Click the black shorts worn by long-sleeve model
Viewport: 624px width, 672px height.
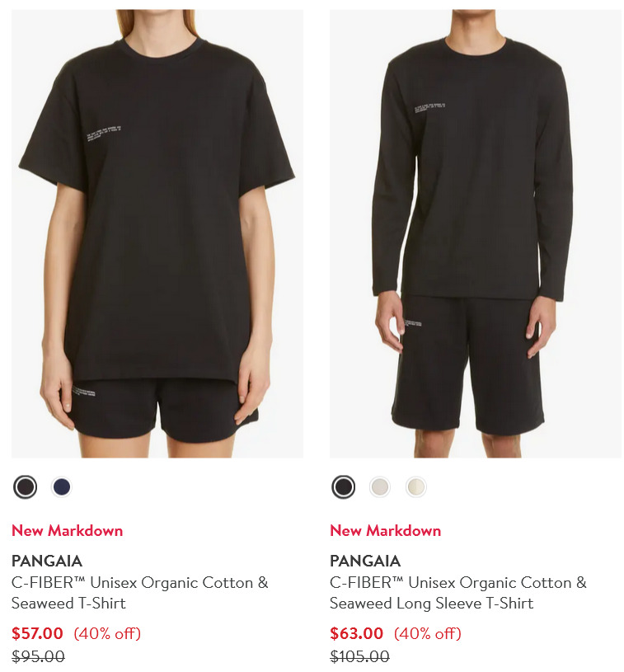point(468,364)
